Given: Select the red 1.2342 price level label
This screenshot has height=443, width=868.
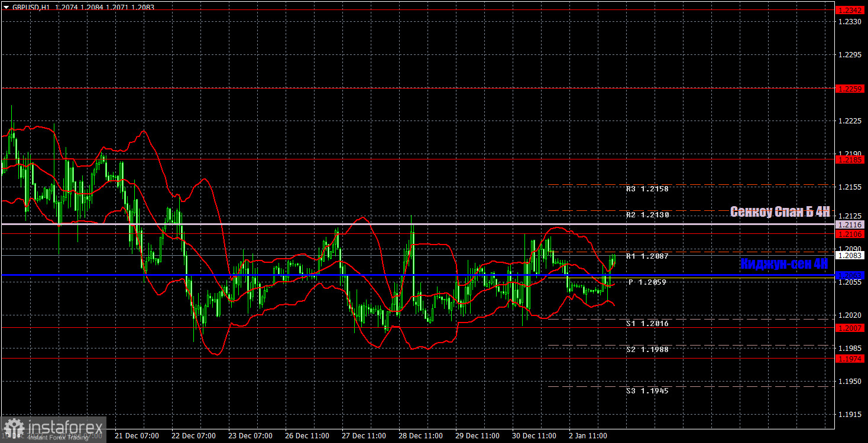Looking at the screenshot, I should coord(850,10).
